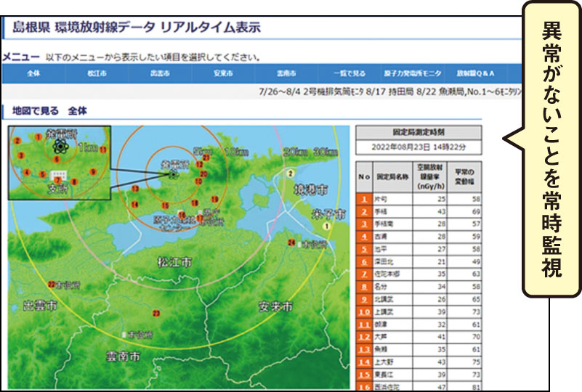This screenshot has width=582, height=392.
Task: Open the 放射線Q&A tab
Action: pyautogui.click(x=474, y=74)
